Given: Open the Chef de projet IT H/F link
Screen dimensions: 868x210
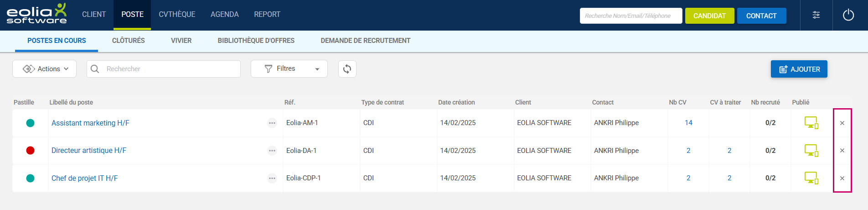Looking at the screenshot, I should click(x=84, y=178).
